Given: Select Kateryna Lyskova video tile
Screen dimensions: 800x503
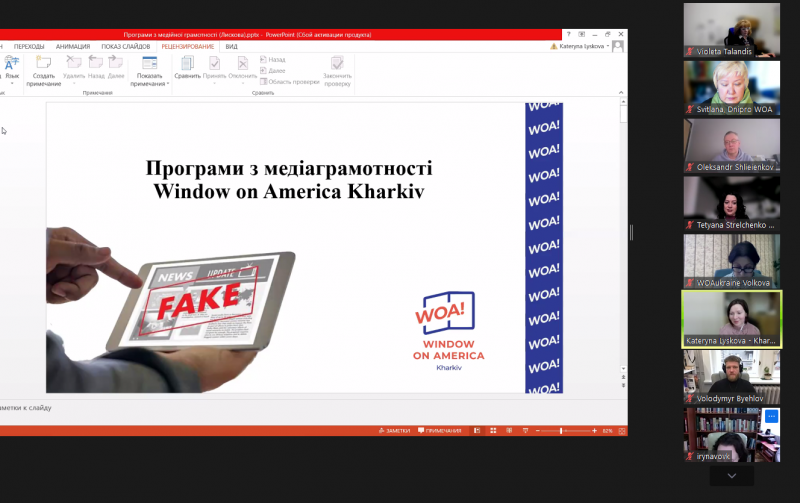Looking at the screenshot, I should (732, 319).
